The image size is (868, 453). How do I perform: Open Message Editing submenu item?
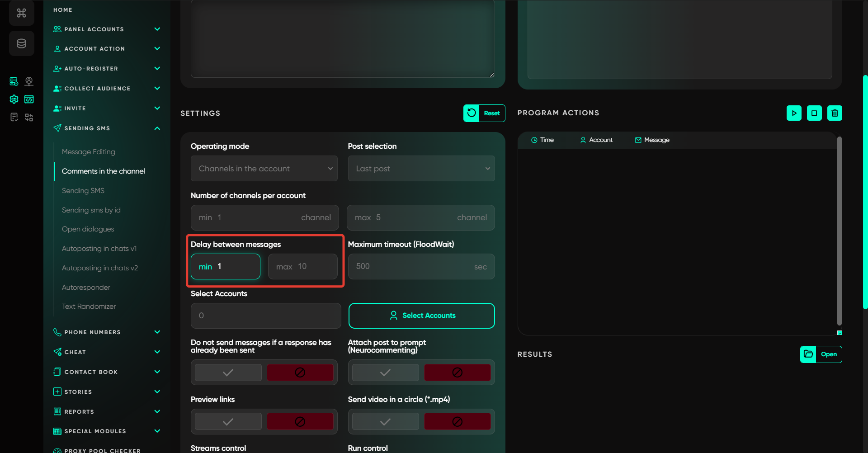coord(89,152)
